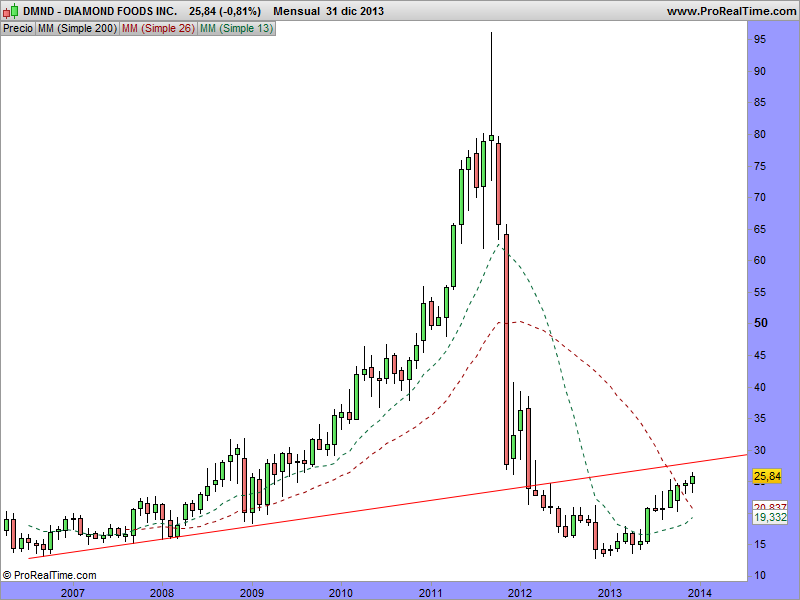Click the 70 price axis label
The width and height of the screenshot is (800, 600).
tap(760, 197)
